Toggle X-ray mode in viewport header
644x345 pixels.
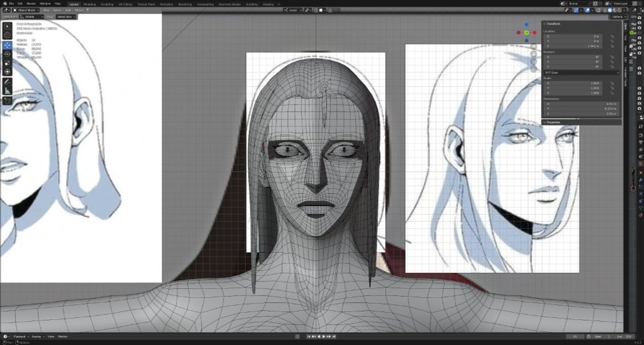pos(598,10)
